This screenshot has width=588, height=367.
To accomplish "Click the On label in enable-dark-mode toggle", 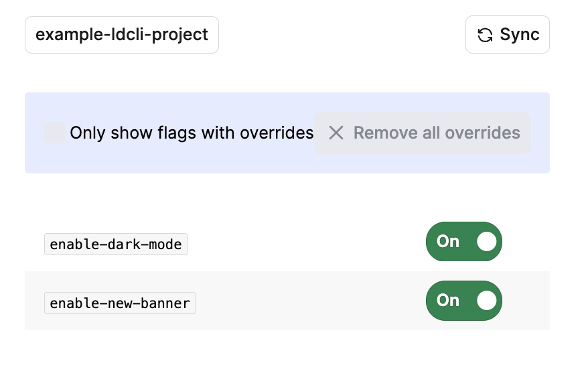I will pyautogui.click(x=448, y=241).
